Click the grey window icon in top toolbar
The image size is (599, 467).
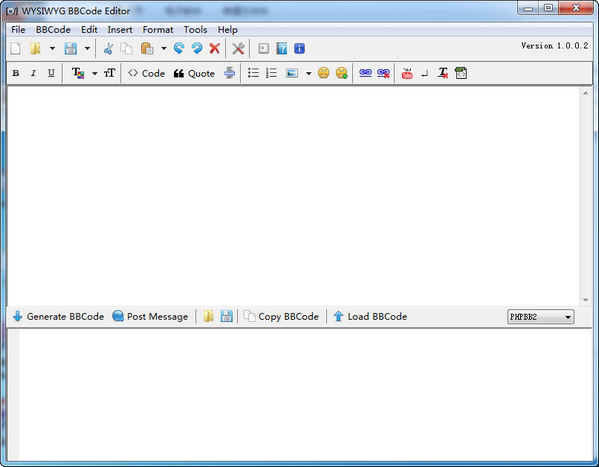point(264,49)
